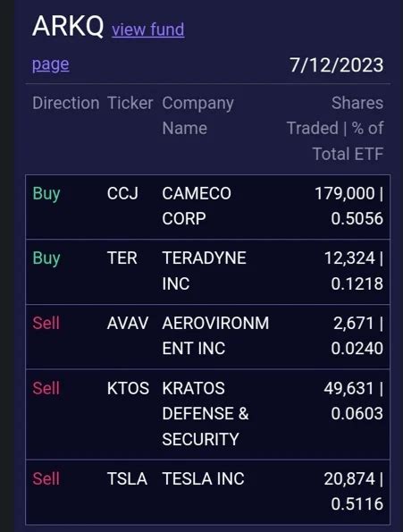Select the TSLA ticker cell
The image size is (403, 532).
click(x=127, y=479)
